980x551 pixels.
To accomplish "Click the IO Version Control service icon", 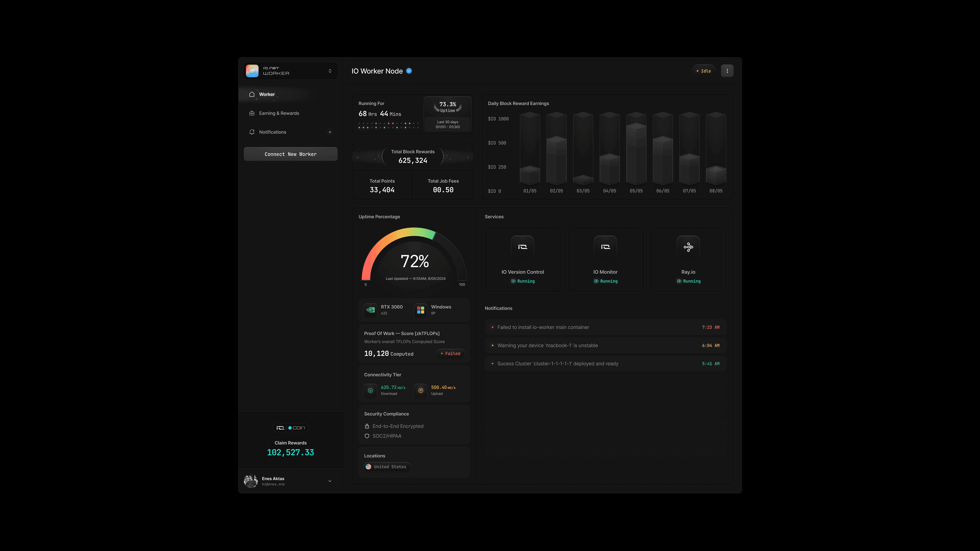I will tap(522, 247).
